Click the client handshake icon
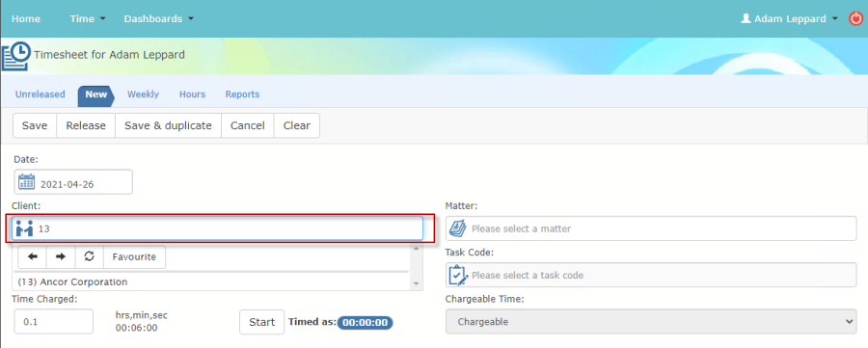 point(24,228)
